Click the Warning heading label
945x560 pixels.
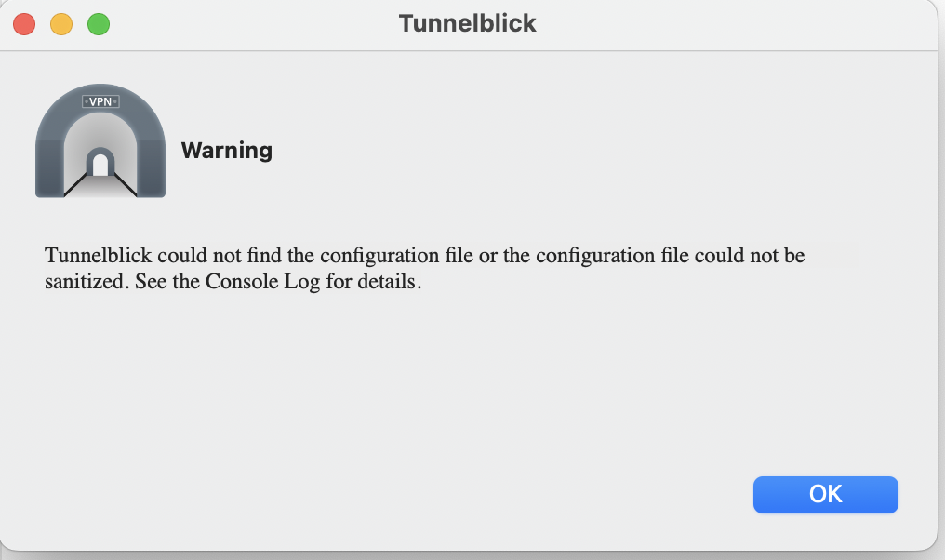coord(227,150)
